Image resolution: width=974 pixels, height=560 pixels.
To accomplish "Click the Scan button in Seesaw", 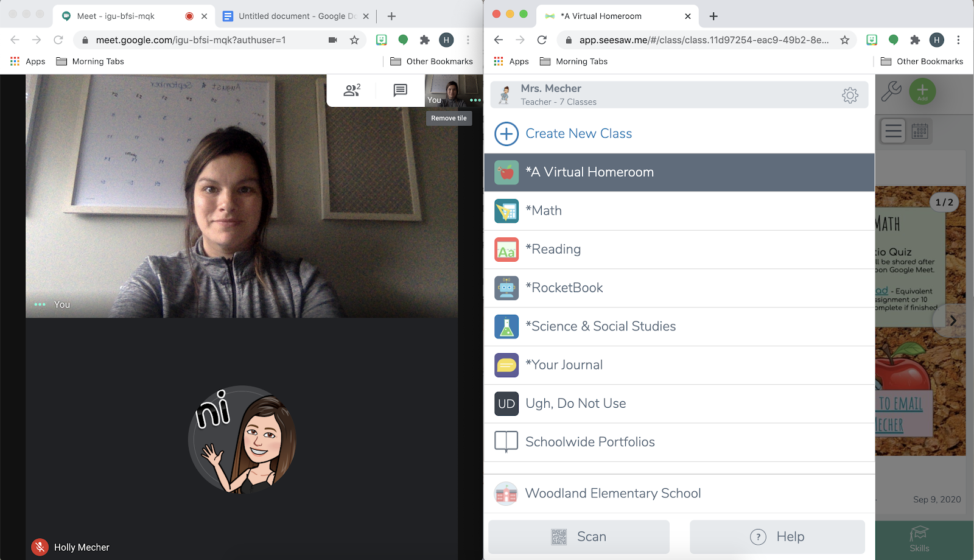I will [579, 537].
